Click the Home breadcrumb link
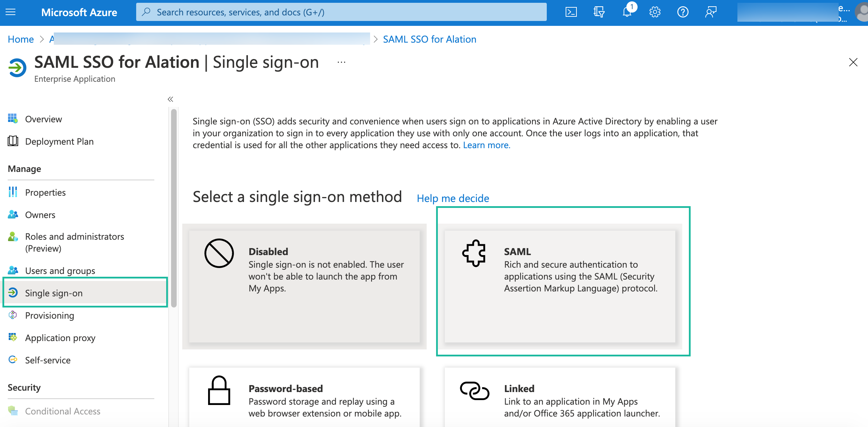 tap(21, 39)
